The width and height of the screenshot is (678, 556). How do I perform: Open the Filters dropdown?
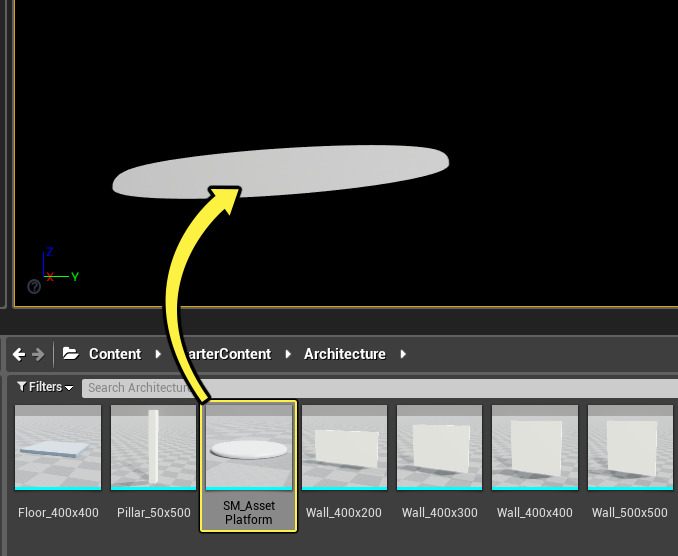point(45,387)
